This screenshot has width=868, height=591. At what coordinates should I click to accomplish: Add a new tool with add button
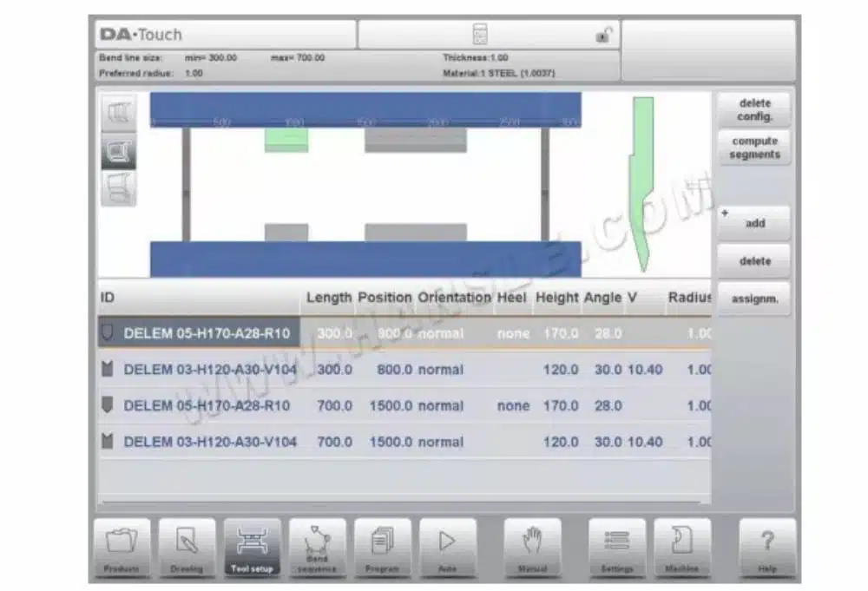click(754, 223)
